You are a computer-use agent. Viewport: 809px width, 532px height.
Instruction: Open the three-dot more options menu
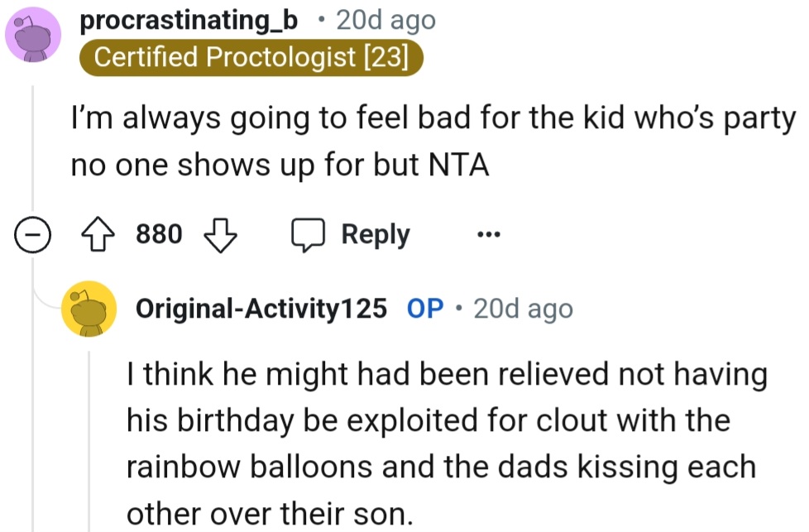(x=489, y=236)
